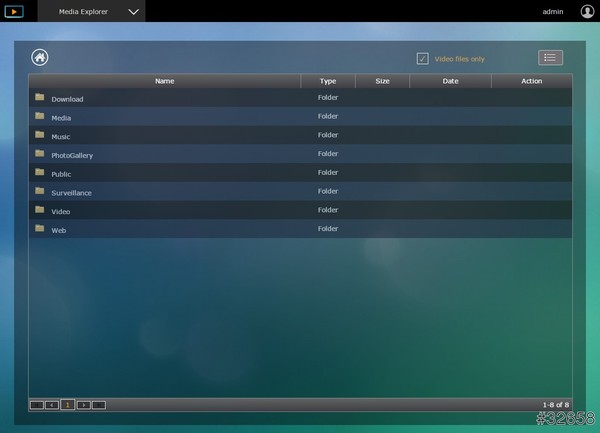Open the Download folder name
The image size is (600, 433).
tap(67, 99)
